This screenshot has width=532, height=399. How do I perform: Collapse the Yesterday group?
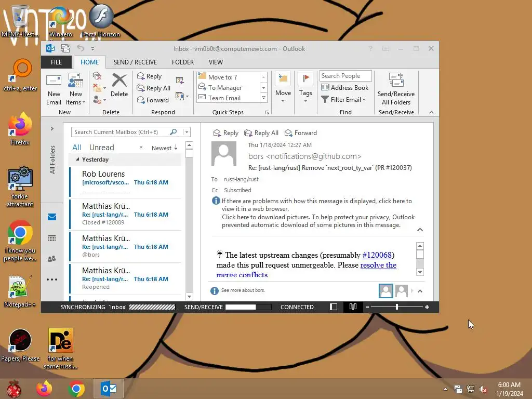(x=77, y=159)
